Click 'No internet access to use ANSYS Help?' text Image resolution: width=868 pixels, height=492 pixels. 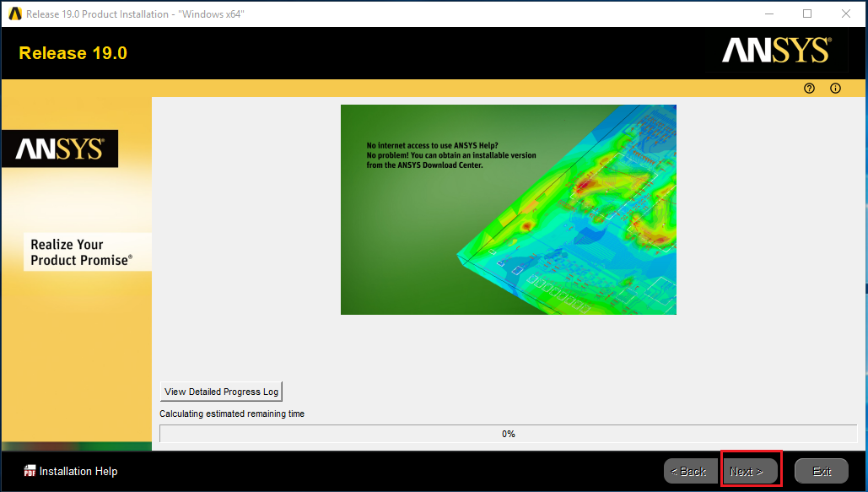click(x=433, y=146)
